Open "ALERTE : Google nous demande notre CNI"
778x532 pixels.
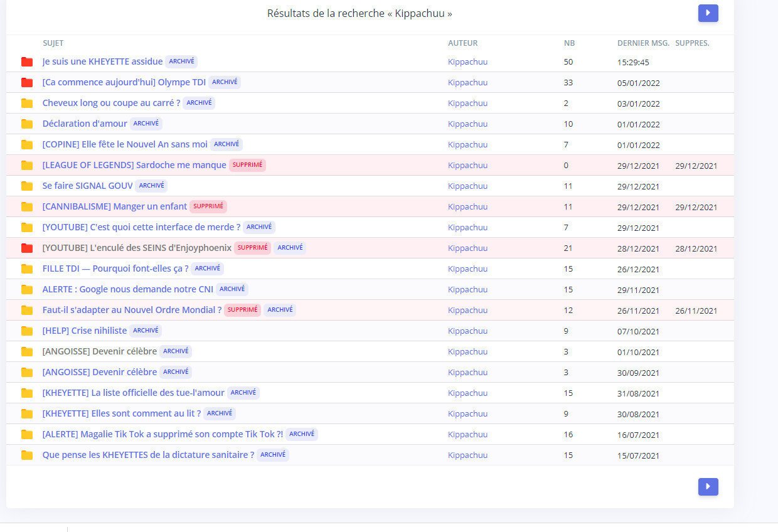[x=127, y=289]
